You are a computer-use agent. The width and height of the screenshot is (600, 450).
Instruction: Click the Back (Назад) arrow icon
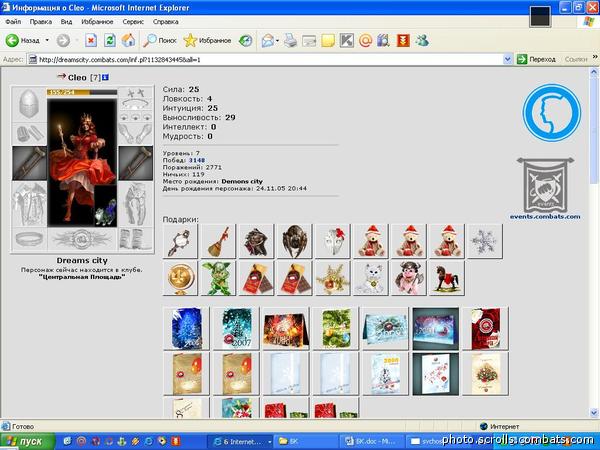pyautogui.click(x=12, y=40)
